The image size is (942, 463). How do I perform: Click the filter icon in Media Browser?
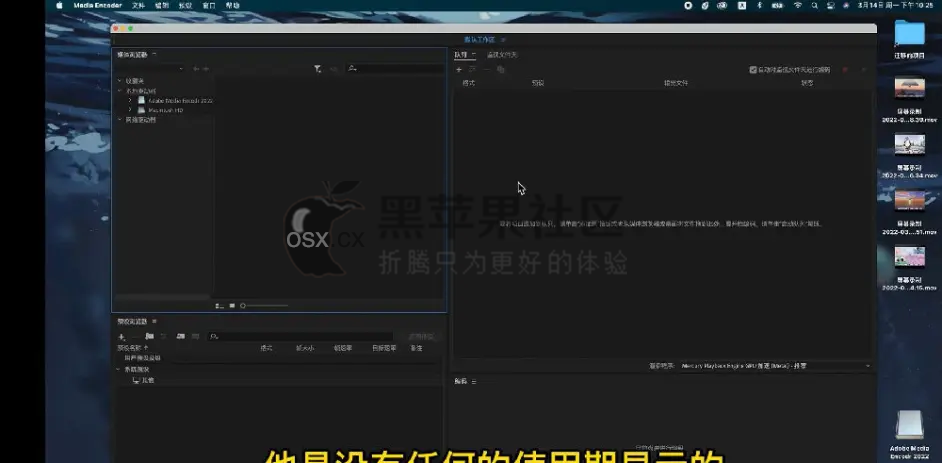click(318, 69)
